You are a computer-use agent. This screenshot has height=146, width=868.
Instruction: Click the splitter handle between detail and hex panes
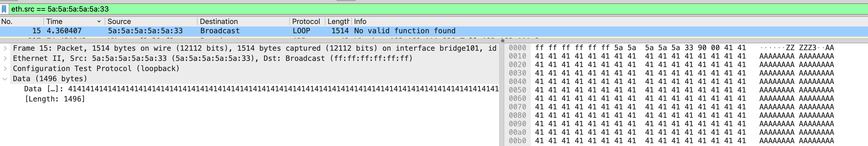point(502,41)
